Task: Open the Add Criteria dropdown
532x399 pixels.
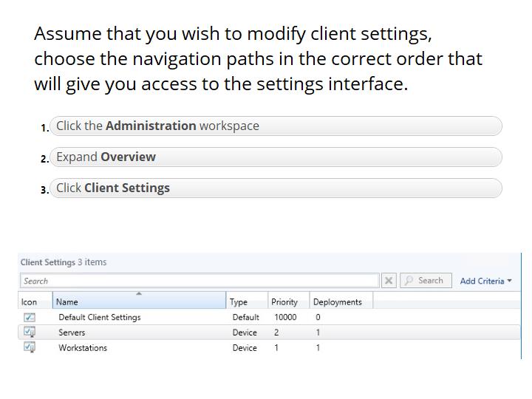Action: click(485, 281)
